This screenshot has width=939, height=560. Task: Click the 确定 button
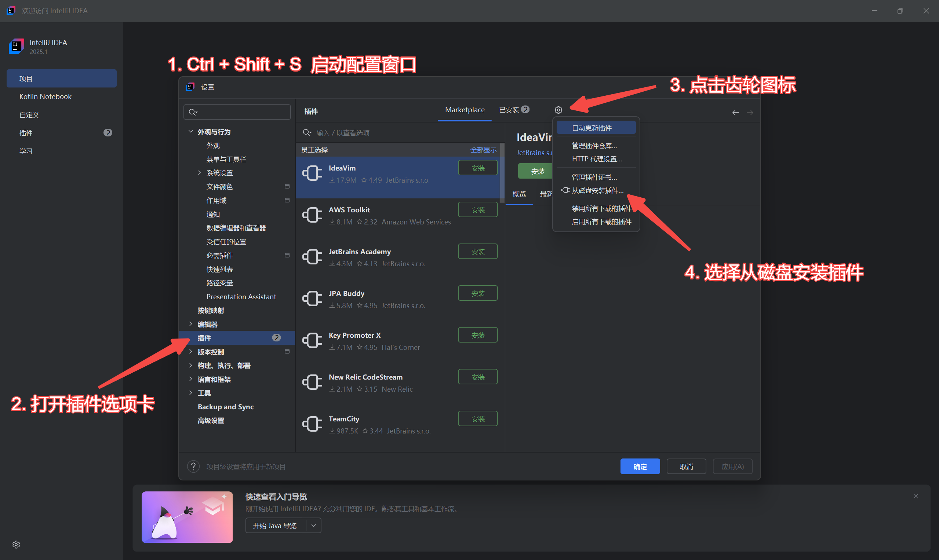pos(640,466)
